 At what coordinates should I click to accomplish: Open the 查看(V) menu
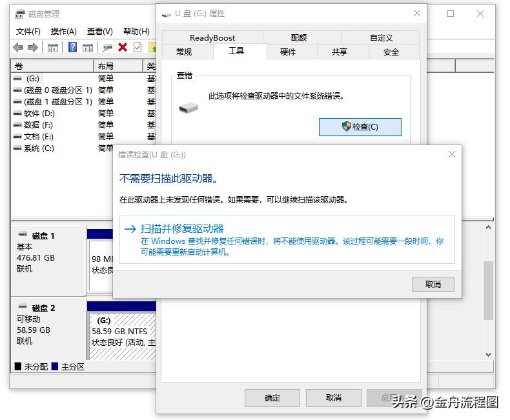click(x=100, y=32)
